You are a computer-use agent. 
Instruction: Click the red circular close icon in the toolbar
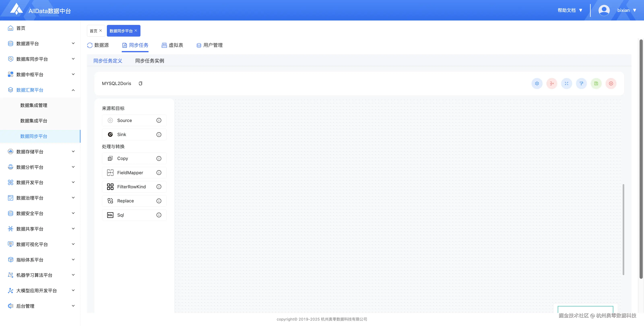(x=611, y=83)
